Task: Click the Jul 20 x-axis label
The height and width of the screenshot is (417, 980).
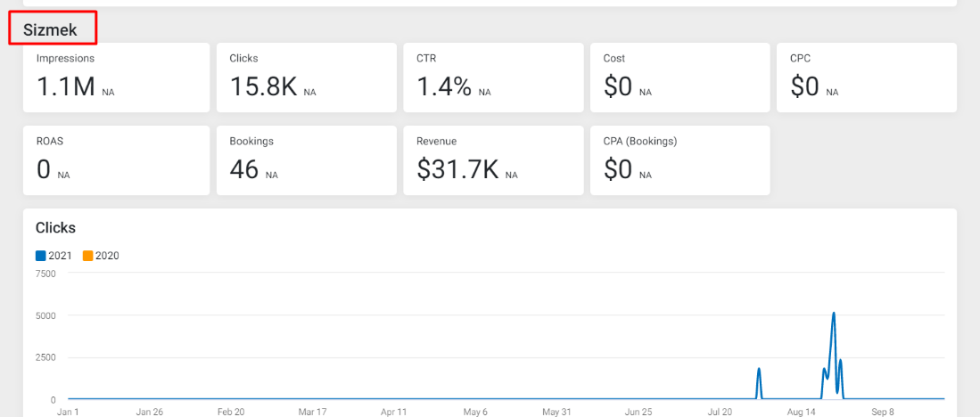Action: pos(720,412)
